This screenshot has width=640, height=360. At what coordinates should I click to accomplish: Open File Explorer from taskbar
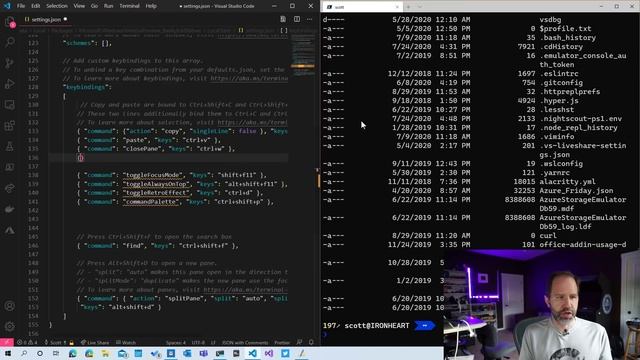pos(105,353)
